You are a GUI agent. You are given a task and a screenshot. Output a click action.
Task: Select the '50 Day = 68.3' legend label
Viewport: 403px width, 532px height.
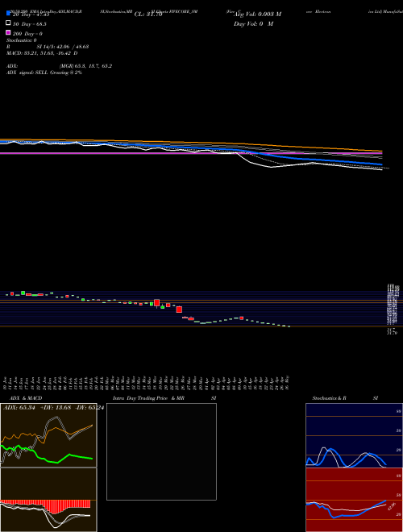coord(30,24)
